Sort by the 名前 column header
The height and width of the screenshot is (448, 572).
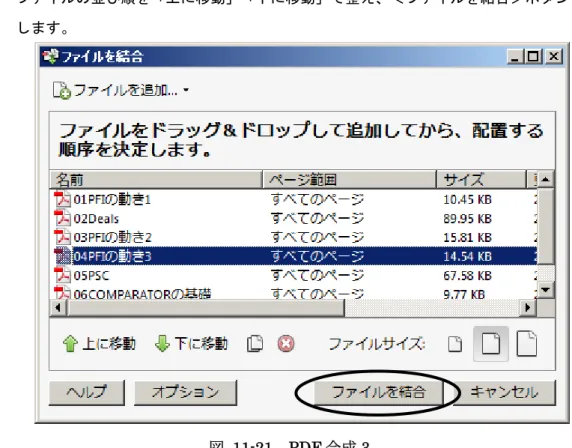point(156,179)
